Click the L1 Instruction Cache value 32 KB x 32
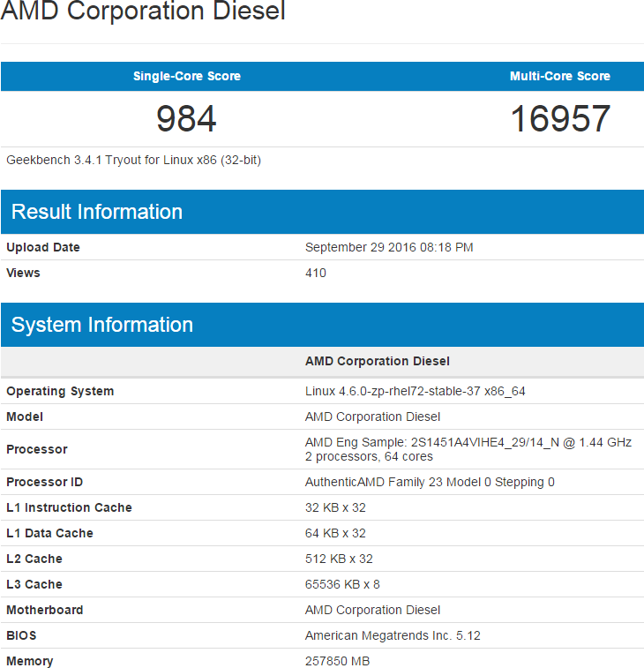This screenshot has width=644, height=668. click(x=335, y=507)
